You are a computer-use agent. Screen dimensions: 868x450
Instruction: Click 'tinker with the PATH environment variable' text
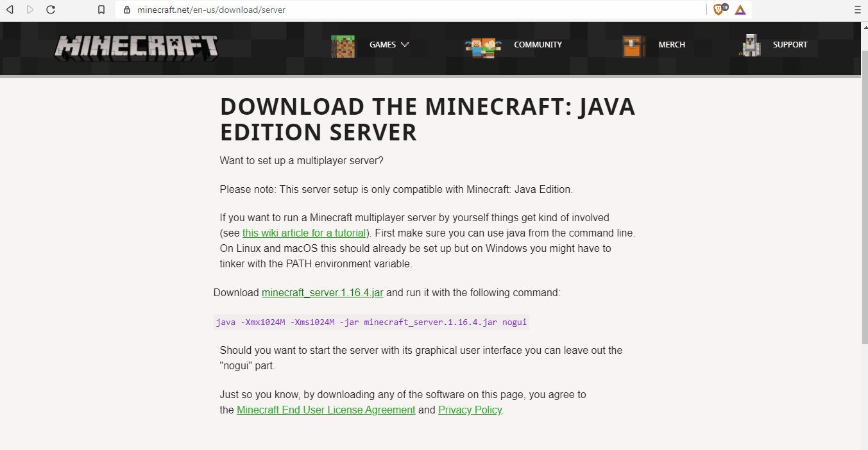[x=316, y=263]
